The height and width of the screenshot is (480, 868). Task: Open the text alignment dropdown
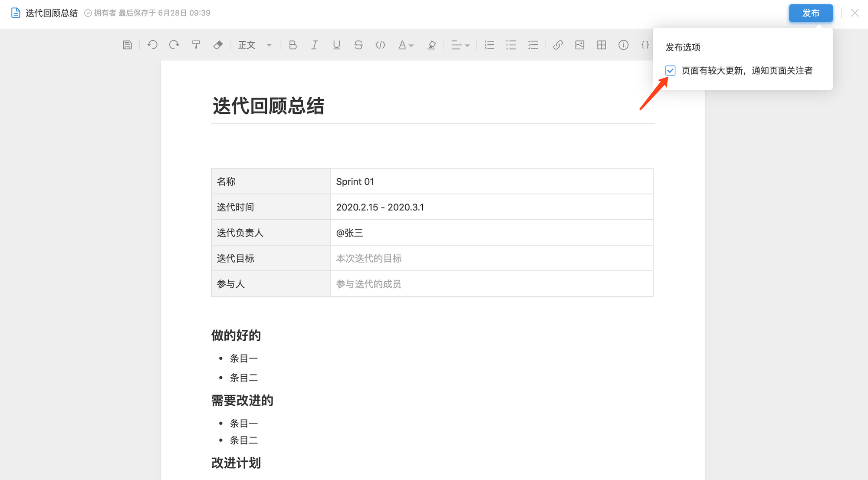coord(460,45)
